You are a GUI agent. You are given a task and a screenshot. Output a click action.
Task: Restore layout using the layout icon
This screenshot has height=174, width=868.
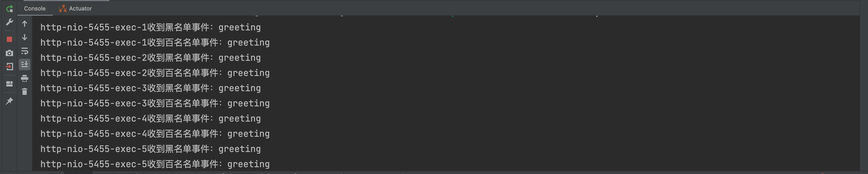pos(9,84)
